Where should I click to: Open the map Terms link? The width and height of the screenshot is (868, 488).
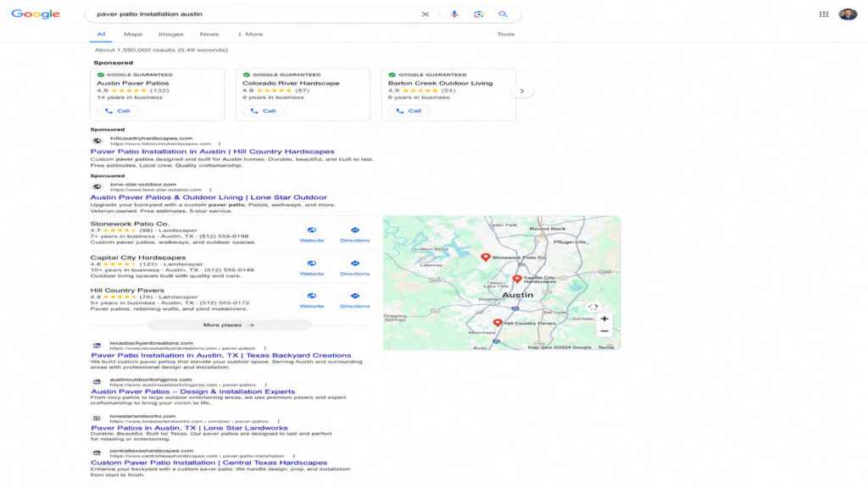point(605,347)
